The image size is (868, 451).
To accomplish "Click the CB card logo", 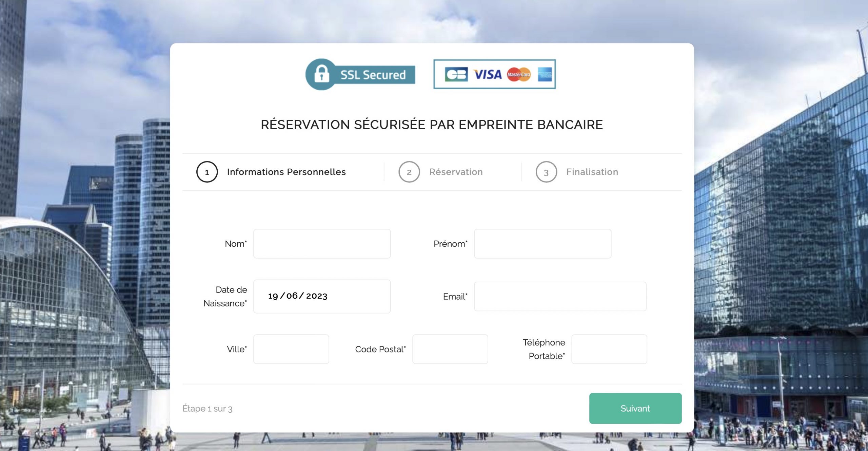I will [x=456, y=74].
